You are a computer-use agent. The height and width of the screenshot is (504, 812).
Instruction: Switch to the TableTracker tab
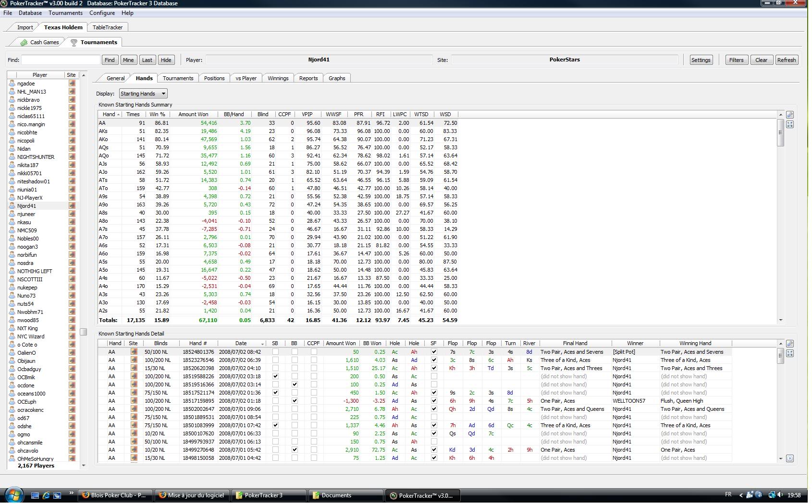[108, 27]
